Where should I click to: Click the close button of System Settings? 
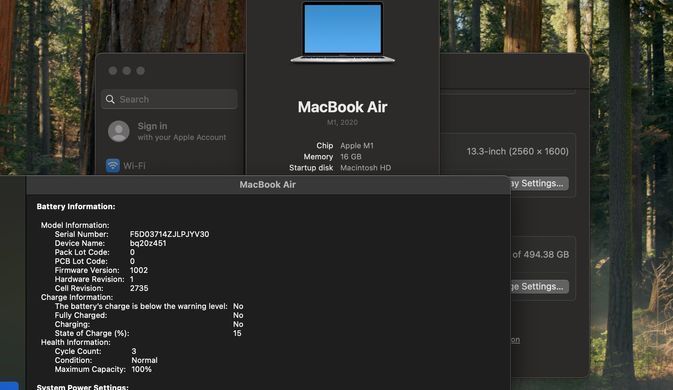coord(113,71)
